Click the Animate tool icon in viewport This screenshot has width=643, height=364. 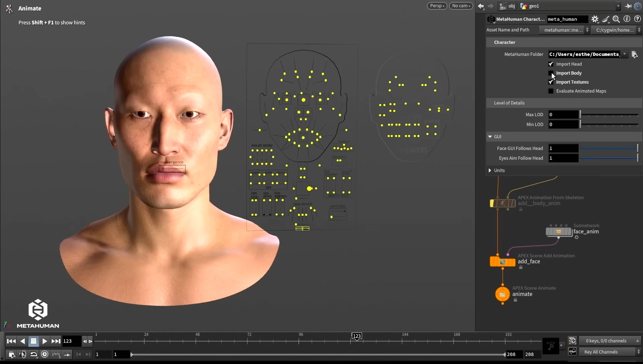(9, 9)
